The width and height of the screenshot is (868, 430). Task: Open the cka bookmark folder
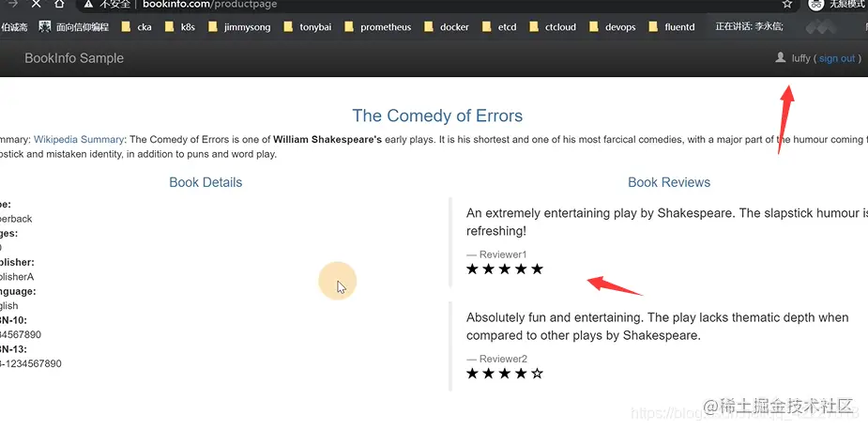coord(136,26)
